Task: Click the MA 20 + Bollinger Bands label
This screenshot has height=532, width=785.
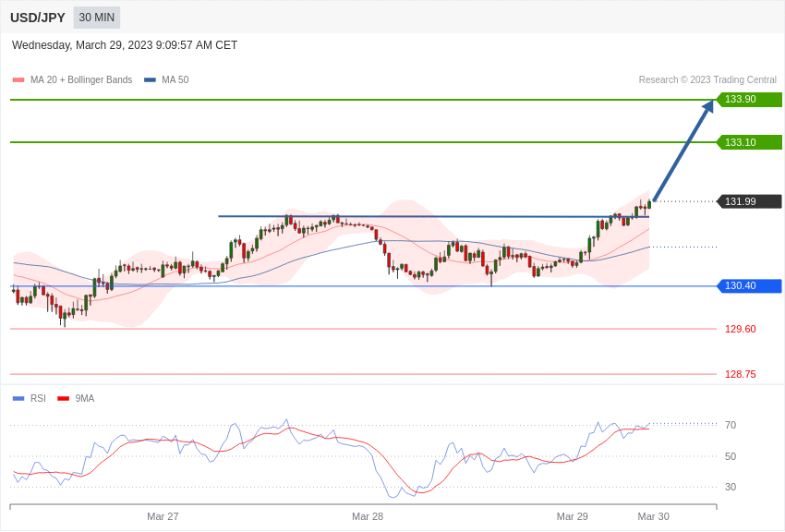Action: (x=81, y=79)
